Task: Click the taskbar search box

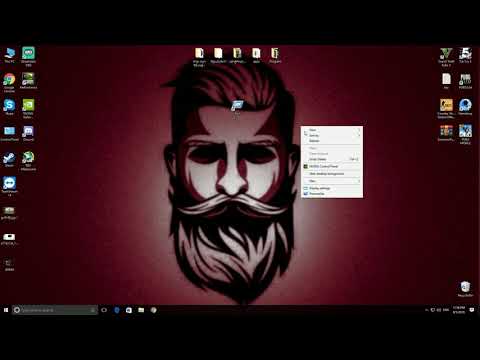Action: [55, 310]
